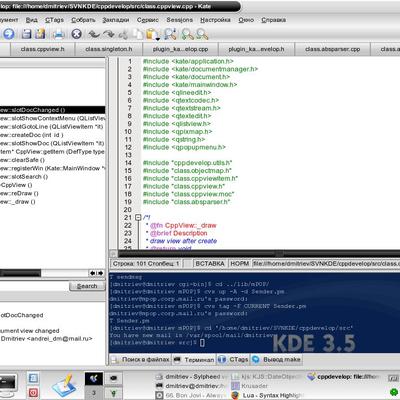Click the left arrow of the list scrollbar
Viewport: 400px width, 400px height.
tap(92, 273)
